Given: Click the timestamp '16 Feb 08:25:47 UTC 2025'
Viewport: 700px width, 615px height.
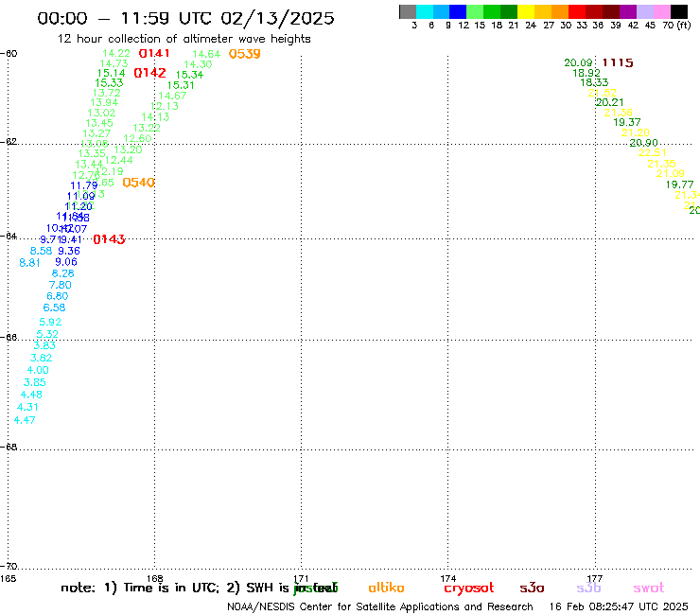Looking at the screenshot, I should tap(619, 607).
